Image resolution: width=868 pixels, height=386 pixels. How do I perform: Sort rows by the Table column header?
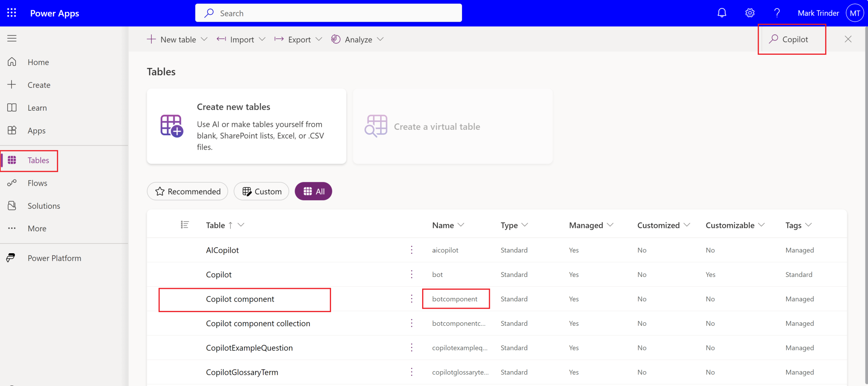pos(215,225)
